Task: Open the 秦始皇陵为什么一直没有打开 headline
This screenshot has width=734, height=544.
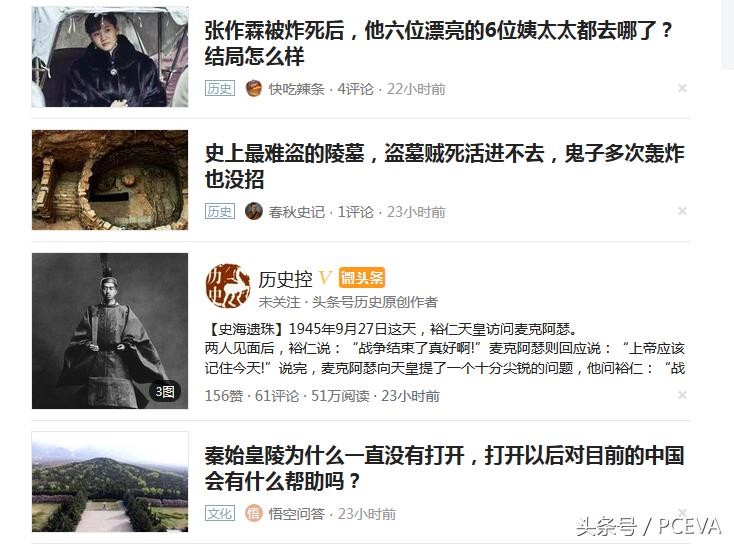Action: tap(445, 468)
